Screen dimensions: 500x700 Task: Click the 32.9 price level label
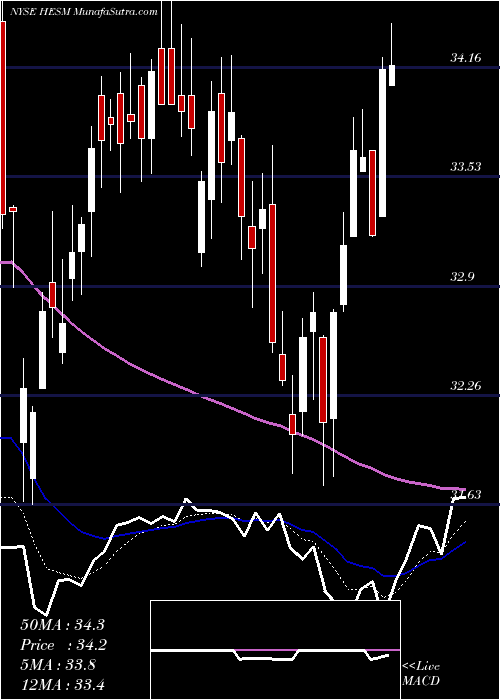coord(462,277)
